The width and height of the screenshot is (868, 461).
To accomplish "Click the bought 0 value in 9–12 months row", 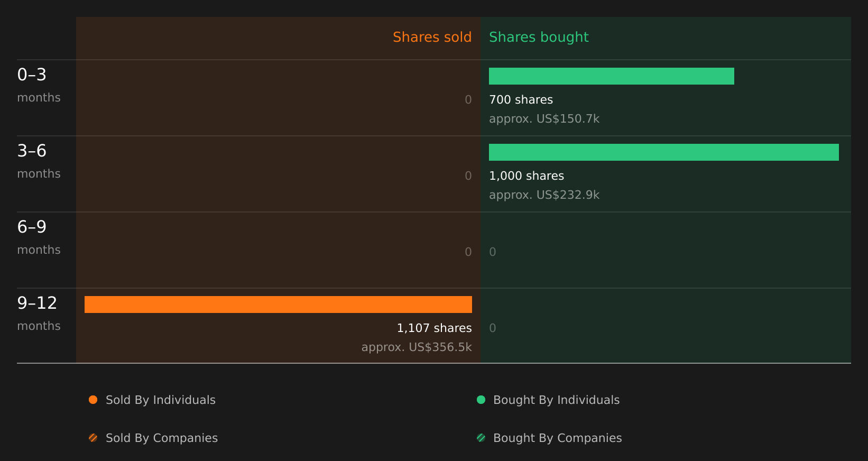I will 493,328.
